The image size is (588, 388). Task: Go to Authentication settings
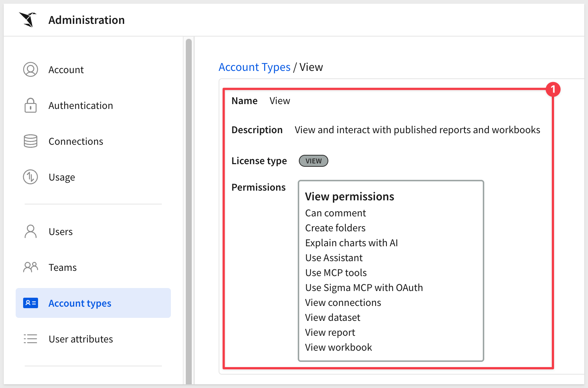tap(93, 105)
